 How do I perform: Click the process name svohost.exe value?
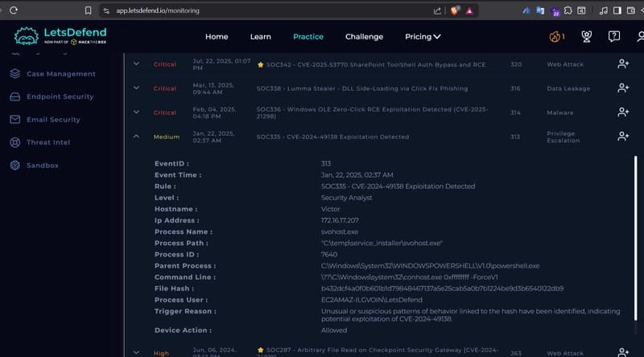(339, 232)
